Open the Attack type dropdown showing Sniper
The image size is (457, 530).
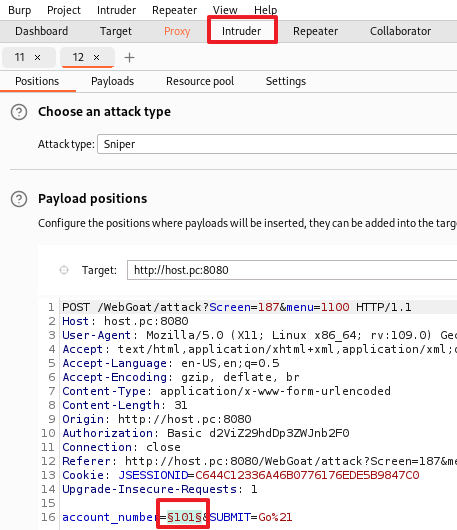click(277, 144)
